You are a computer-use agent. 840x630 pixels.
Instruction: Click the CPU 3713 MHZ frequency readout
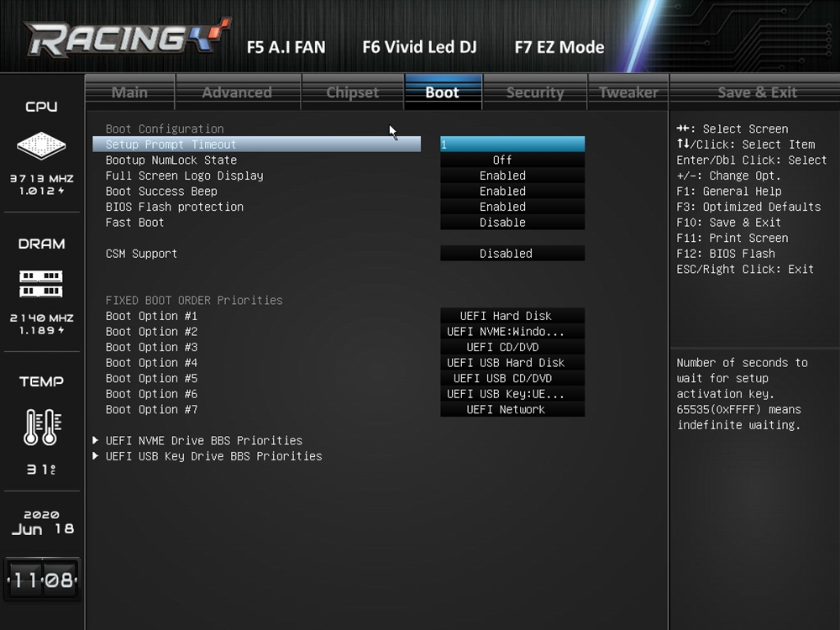tap(42, 178)
